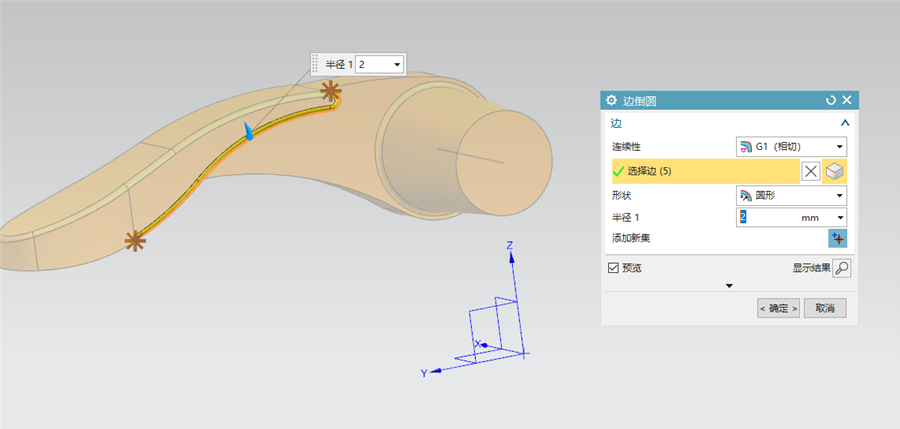Viewport: 900px width, 429px height.
Task: Expand more options with the black arrow
Action: click(730, 285)
